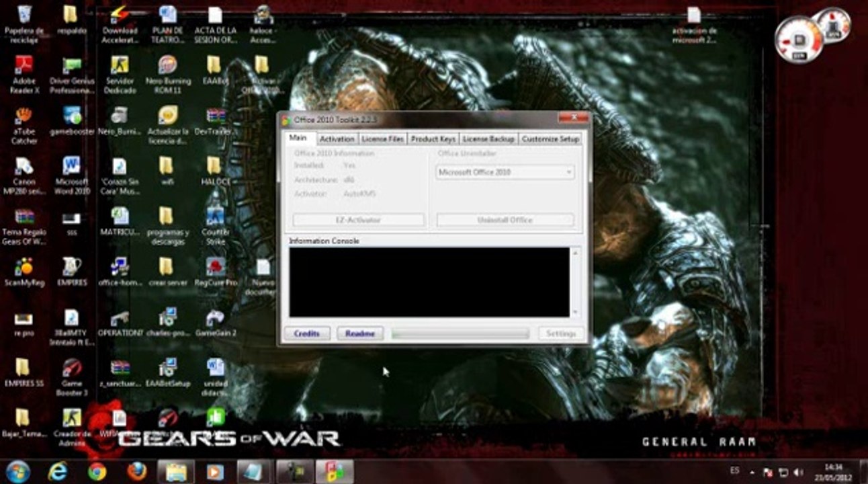Select the programas y descargas folder
Screen dimensions: 868x484
(167, 226)
